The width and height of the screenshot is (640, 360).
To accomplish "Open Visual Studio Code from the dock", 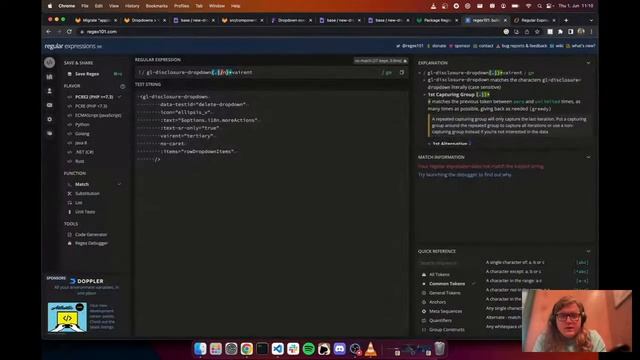I will pyautogui.click(x=278, y=349).
